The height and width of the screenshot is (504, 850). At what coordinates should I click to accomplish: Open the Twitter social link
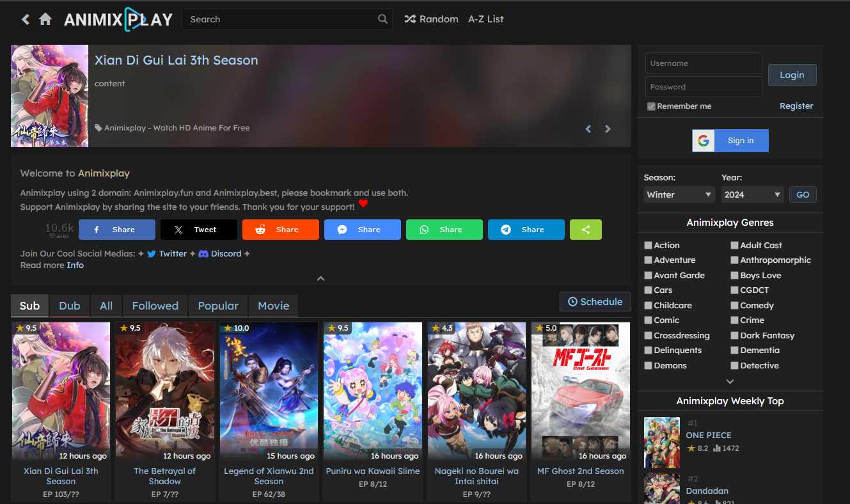167,253
